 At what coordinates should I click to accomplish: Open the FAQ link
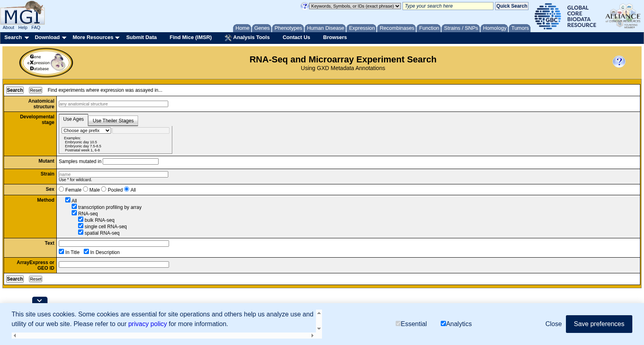coord(36,28)
